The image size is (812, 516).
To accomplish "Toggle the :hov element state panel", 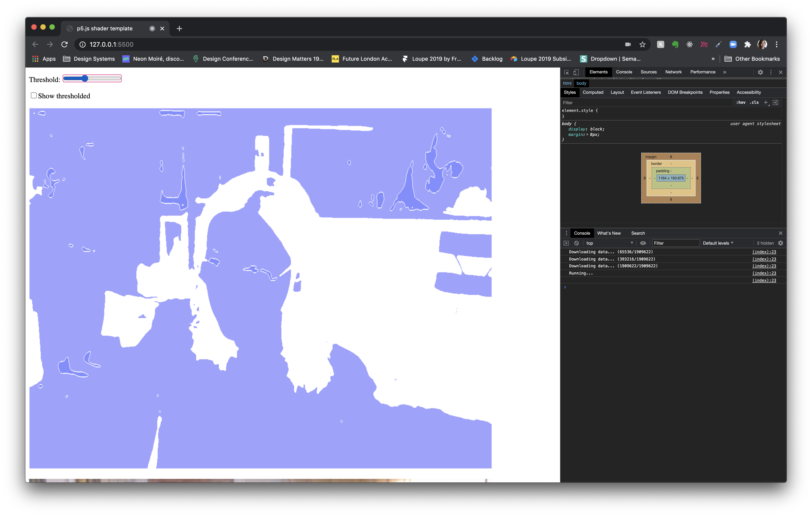I will point(740,102).
